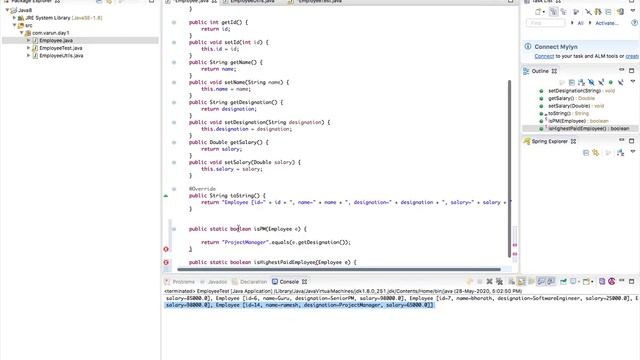This screenshot has width=640, height=360.
Task: Click the error marker beside isHighestPaidEmployee line
Action: click(x=166, y=262)
